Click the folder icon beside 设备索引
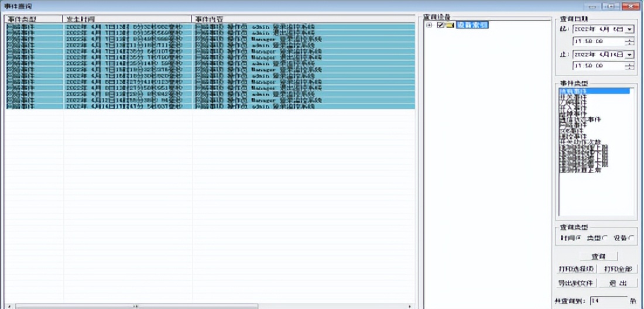Image resolution: width=644 pixels, height=309 pixels. pos(449,25)
